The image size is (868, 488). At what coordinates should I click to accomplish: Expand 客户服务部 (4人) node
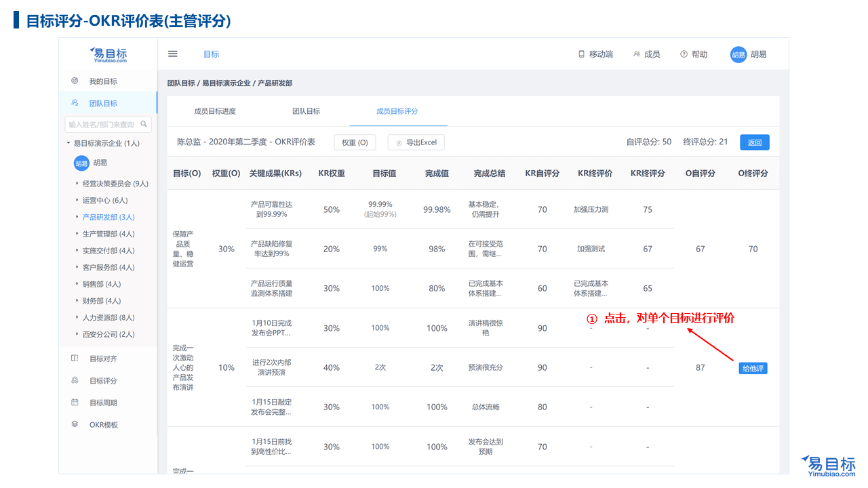tap(77, 267)
